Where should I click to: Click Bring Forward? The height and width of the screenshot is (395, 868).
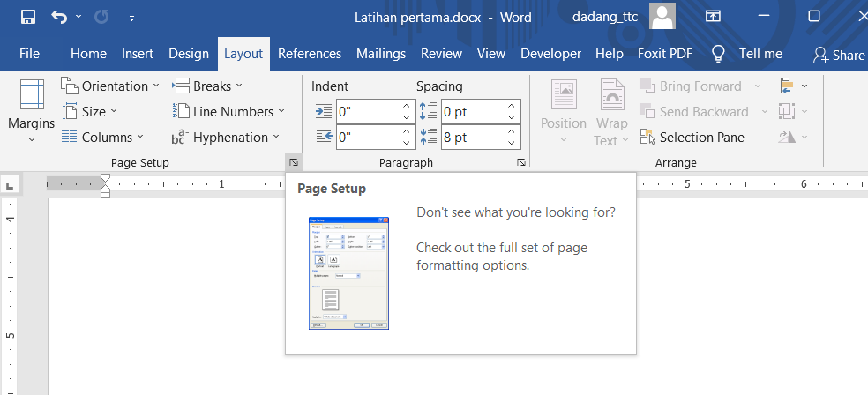tap(691, 86)
